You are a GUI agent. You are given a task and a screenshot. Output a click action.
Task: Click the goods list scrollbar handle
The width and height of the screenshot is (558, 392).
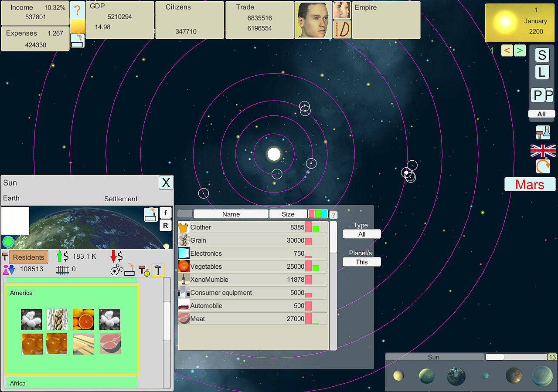coord(333,237)
